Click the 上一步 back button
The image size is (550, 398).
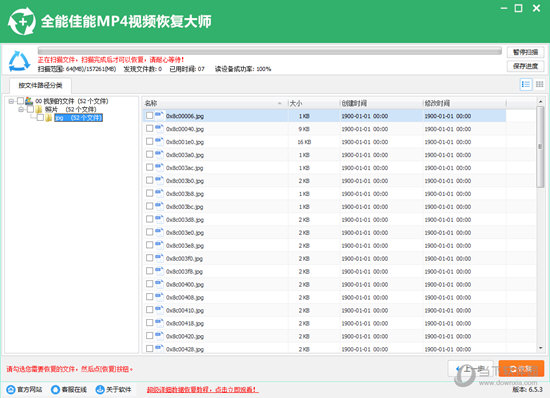[x=472, y=369]
